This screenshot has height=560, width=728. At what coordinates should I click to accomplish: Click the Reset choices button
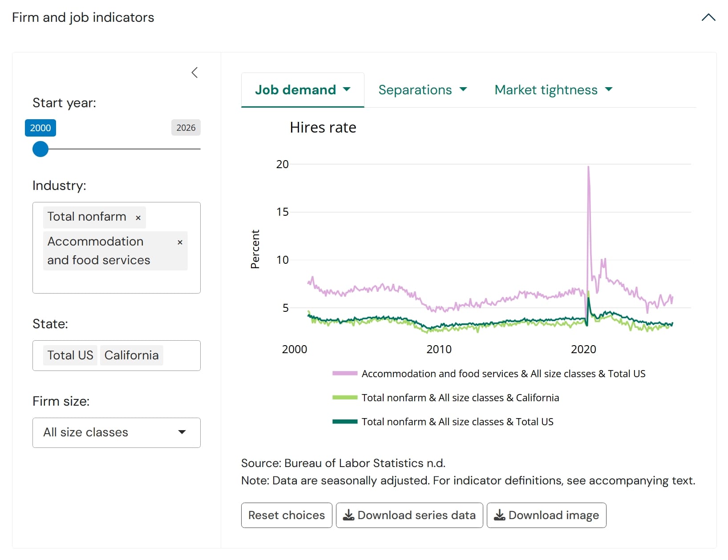(287, 515)
